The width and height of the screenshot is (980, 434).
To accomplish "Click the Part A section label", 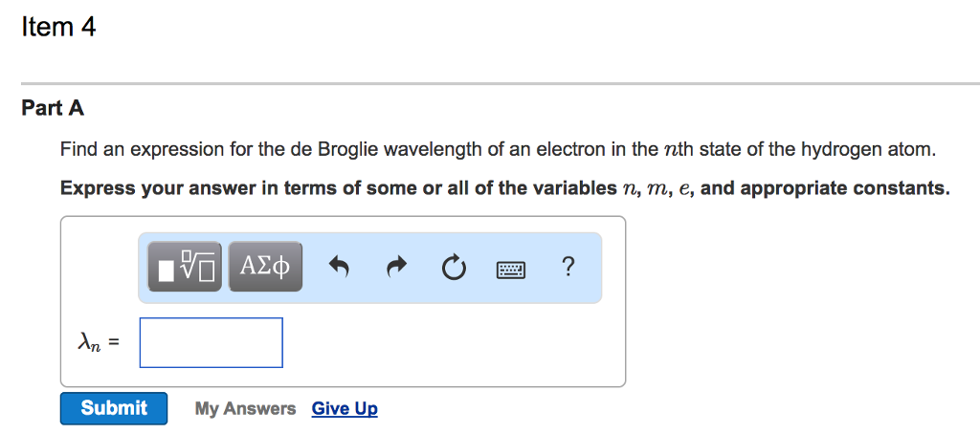I will point(53,108).
